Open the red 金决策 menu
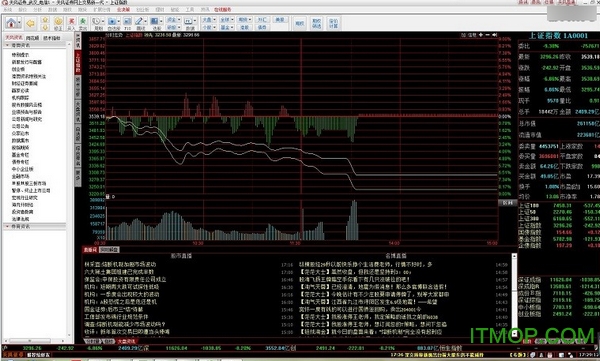 123,9
